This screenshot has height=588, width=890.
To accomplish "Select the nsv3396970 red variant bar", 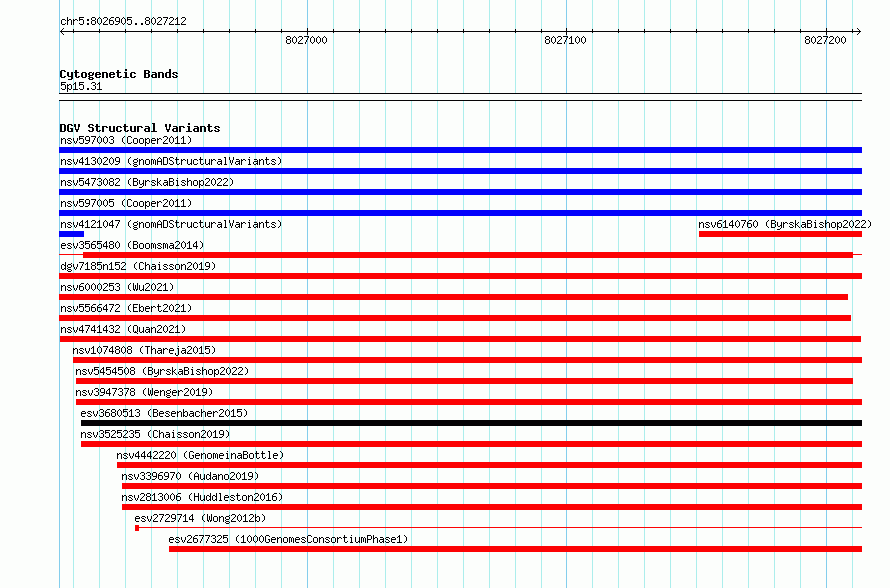I will point(492,486).
